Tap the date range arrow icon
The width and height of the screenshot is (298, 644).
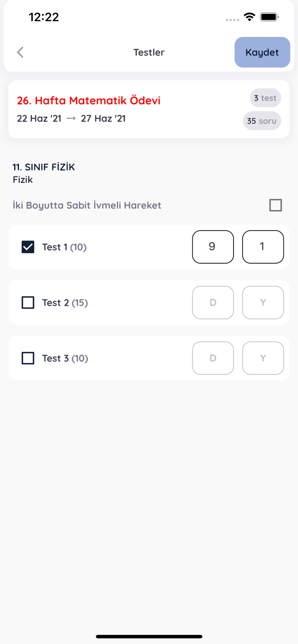(x=71, y=118)
